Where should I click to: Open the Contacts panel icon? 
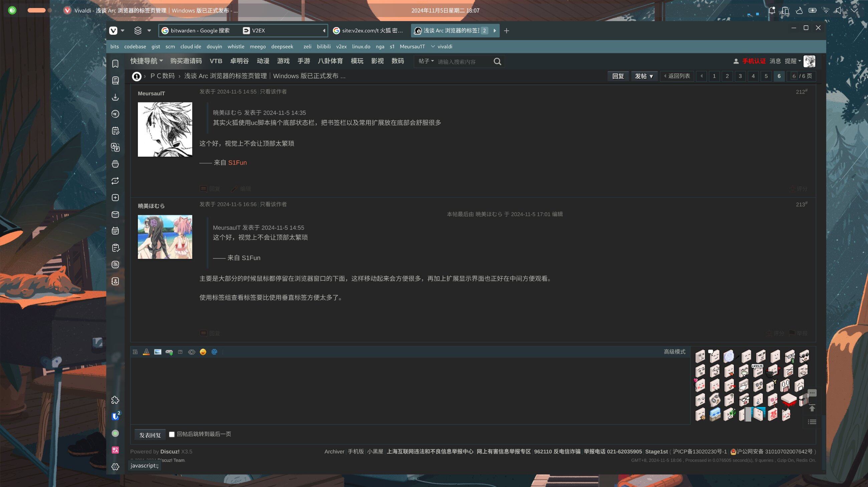tap(115, 281)
